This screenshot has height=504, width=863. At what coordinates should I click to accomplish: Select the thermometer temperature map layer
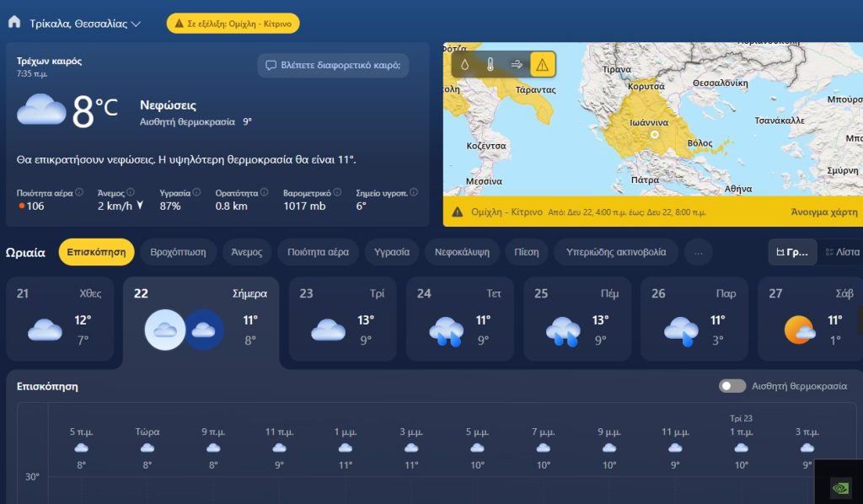pyautogui.click(x=490, y=64)
